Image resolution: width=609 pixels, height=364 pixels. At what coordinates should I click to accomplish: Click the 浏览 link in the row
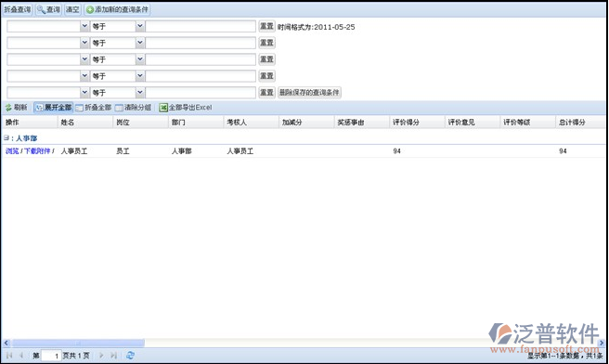tap(12, 150)
